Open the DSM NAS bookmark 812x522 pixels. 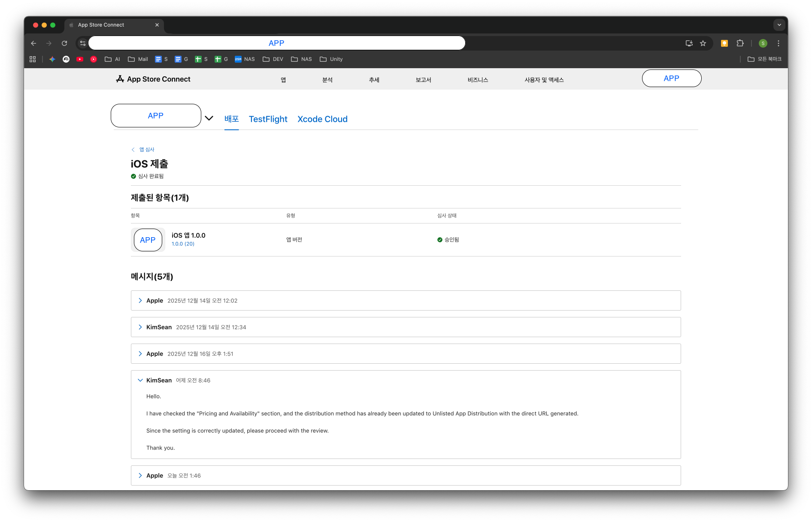click(x=245, y=59)
